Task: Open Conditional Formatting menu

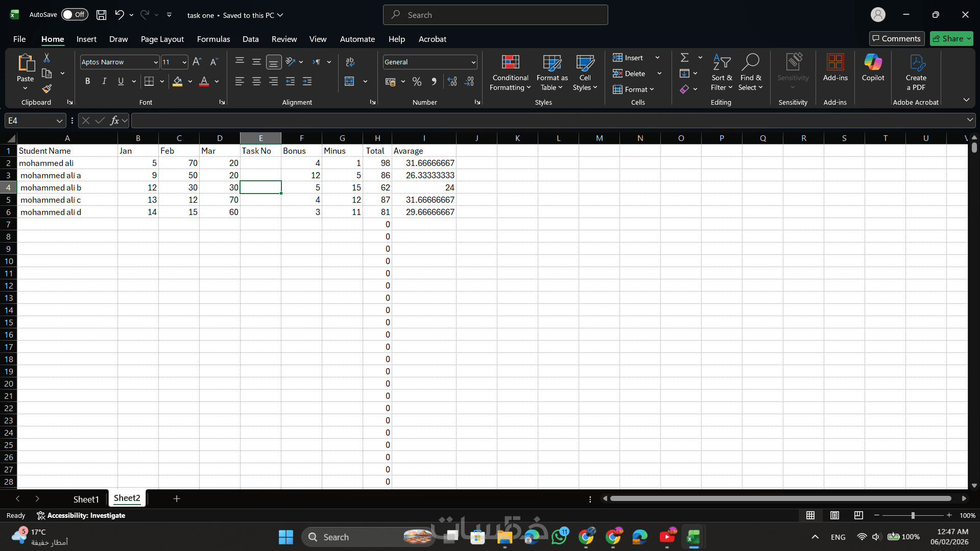Action: pyautogui.click(x=510, y=73)
